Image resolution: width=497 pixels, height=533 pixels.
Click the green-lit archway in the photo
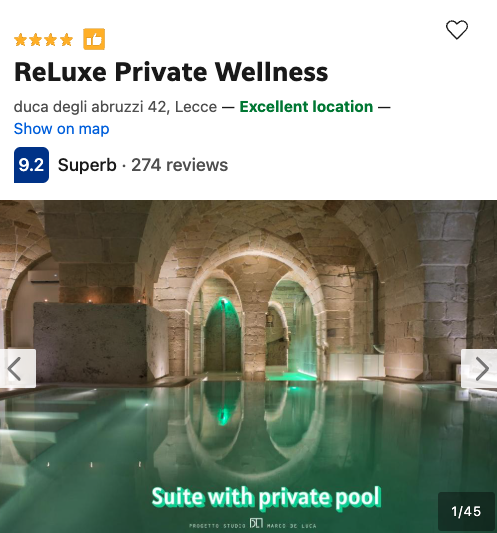pyautogui.click(x=223, y=333)
